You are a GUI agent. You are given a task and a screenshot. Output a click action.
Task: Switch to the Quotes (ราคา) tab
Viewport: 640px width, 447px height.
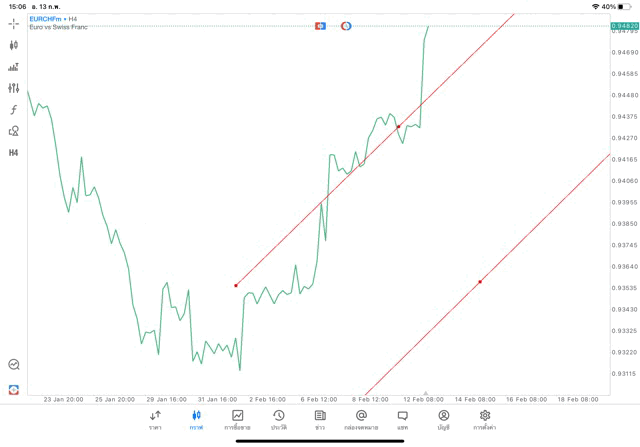(x=155, y=419)
